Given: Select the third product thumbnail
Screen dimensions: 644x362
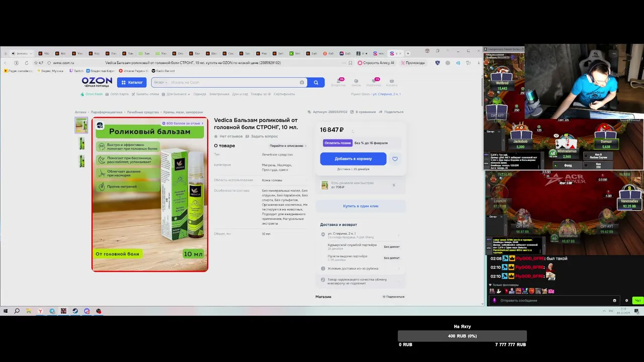Looking at the screenshot, I should (82, 161).
